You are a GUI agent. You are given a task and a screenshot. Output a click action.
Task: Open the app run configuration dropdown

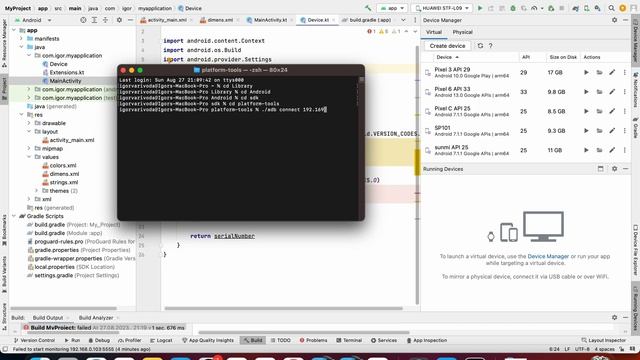coord(392,8)
